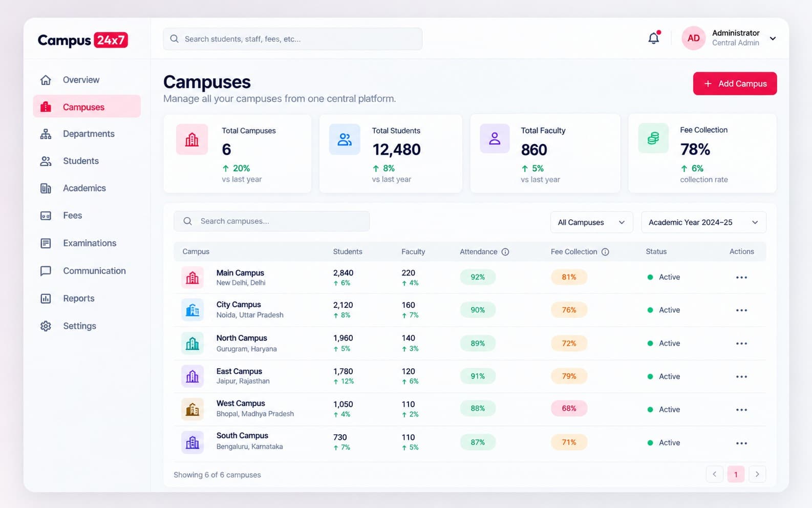Show the Fee Collection column info icon
The width and height of the screenshot is (812, 508).
tap(605, 252)
